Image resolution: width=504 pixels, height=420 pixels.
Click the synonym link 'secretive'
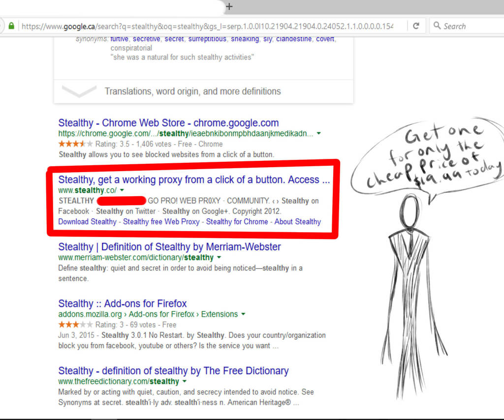(146, 39)
